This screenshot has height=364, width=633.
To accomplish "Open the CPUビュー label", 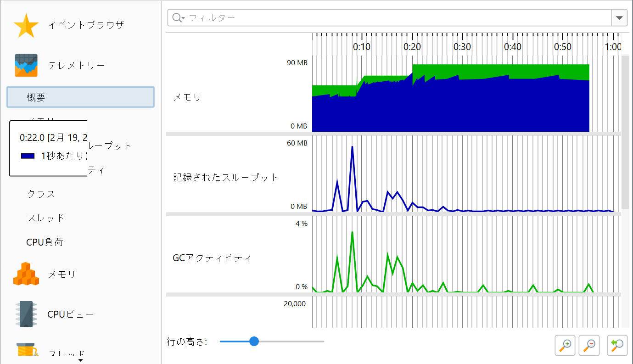I will 70,314.
